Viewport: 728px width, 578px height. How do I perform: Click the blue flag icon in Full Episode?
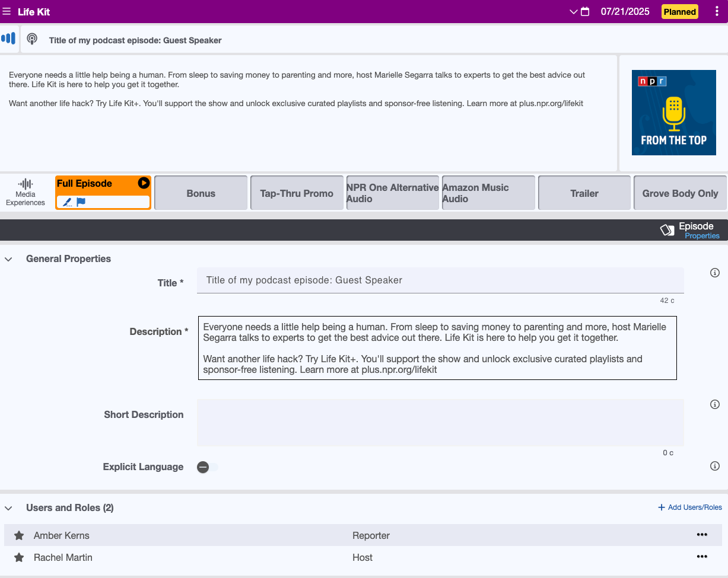click(x=81, y=202)
